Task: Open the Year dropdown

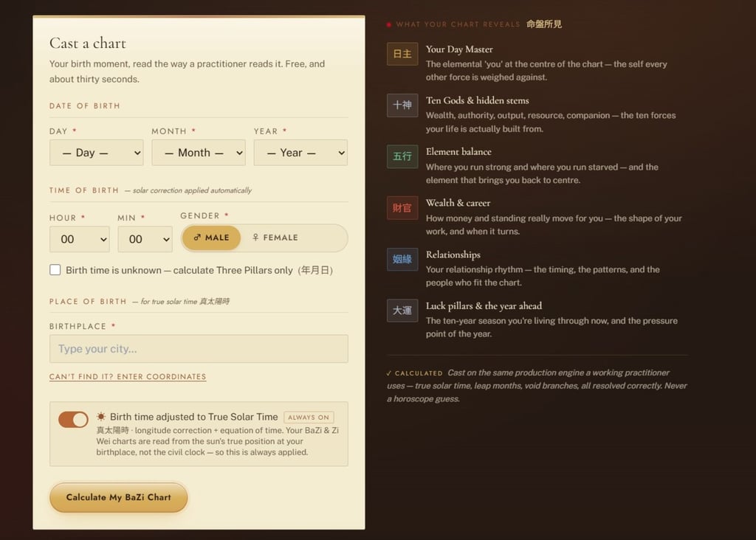Action: click(x=301, y=153)
